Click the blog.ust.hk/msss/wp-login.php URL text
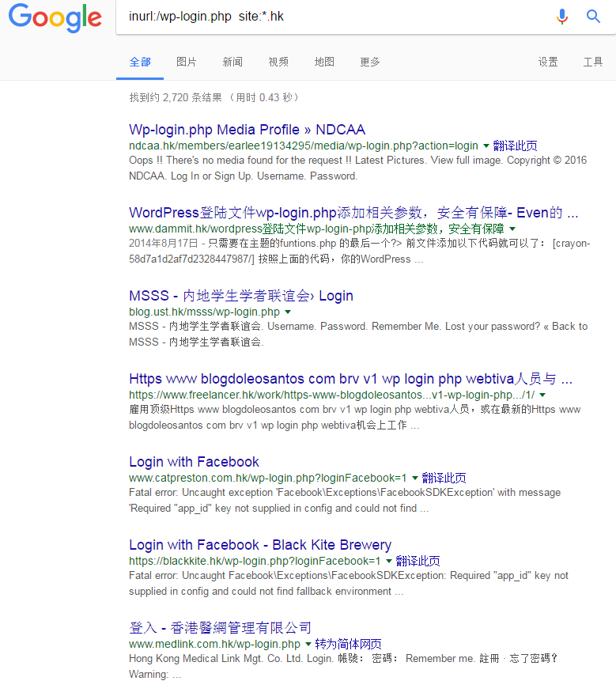The image size is (616, 681). click(205, 312)
